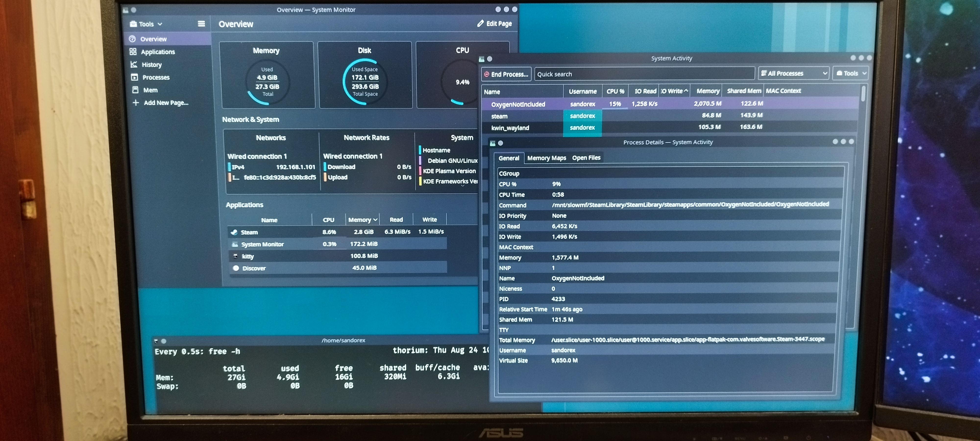Click the End Process button

coord(506,74)
